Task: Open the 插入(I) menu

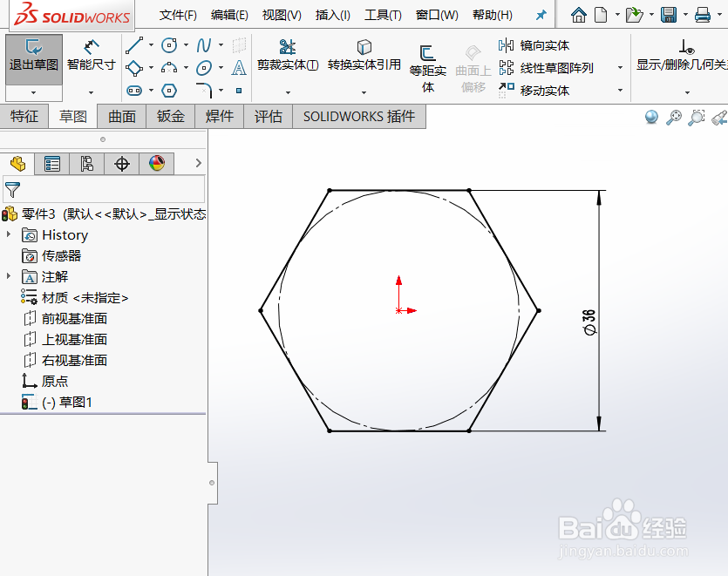Action: pyautogui.click(x=332, y=16)
